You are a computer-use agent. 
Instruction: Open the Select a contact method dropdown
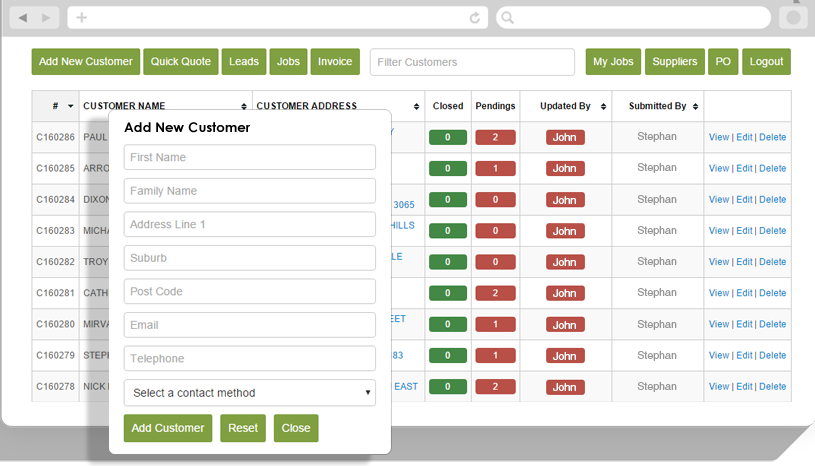(249, 393)
